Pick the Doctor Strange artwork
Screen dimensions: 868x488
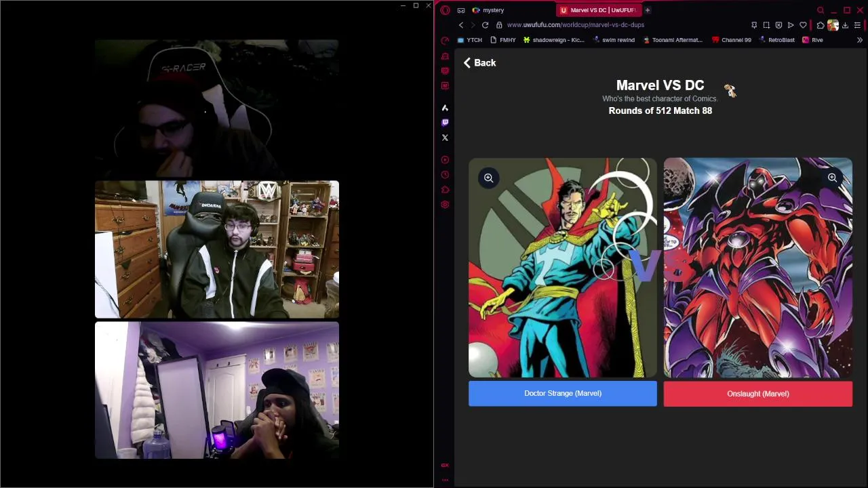[x=563, y=268]
